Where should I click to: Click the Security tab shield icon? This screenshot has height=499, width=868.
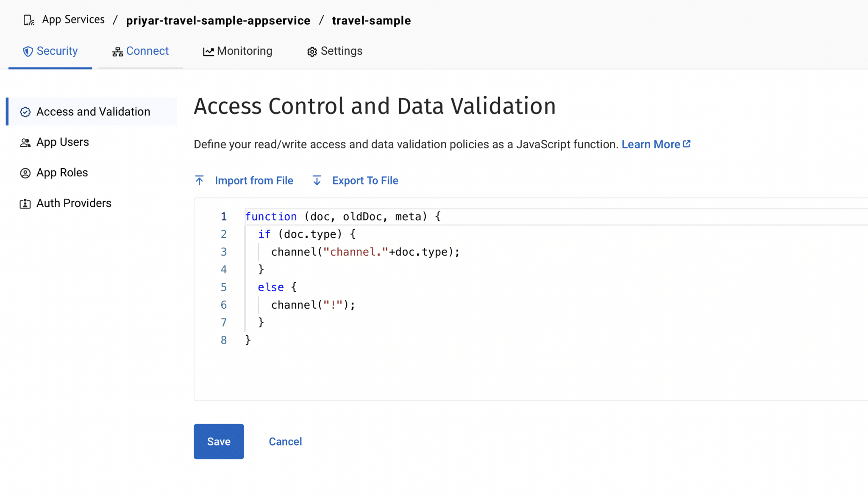(28, 51)
